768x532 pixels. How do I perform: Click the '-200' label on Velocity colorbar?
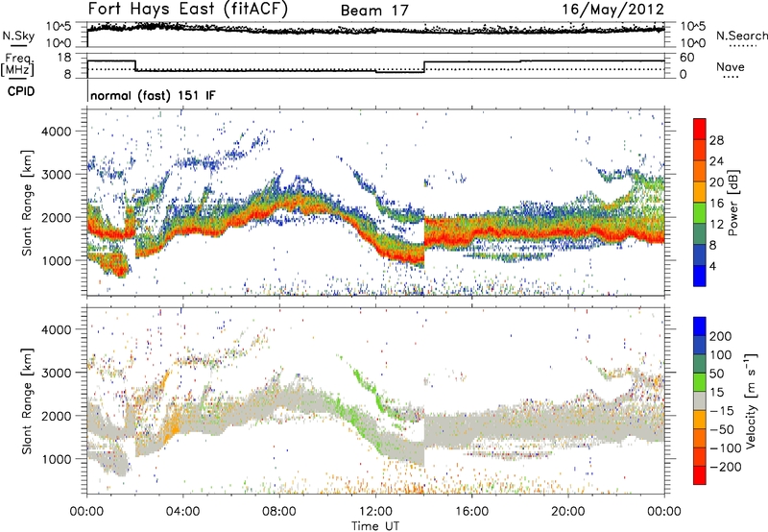point(726,467)
